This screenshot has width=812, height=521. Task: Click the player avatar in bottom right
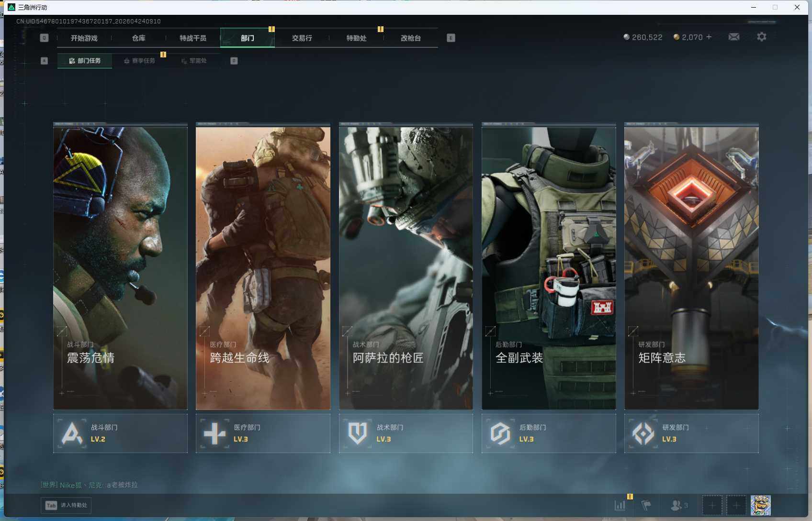pos(760,505)
